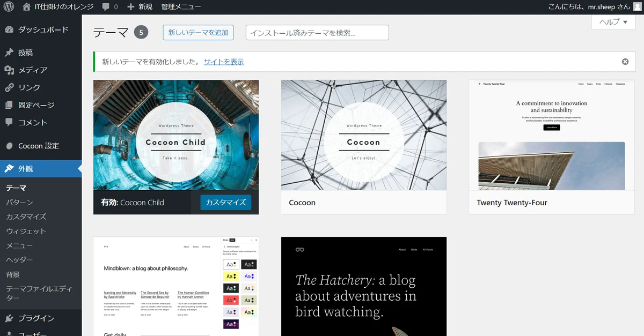644x336 pixels.
Task: Open メニュー submenu item
Action: [19, 245]
